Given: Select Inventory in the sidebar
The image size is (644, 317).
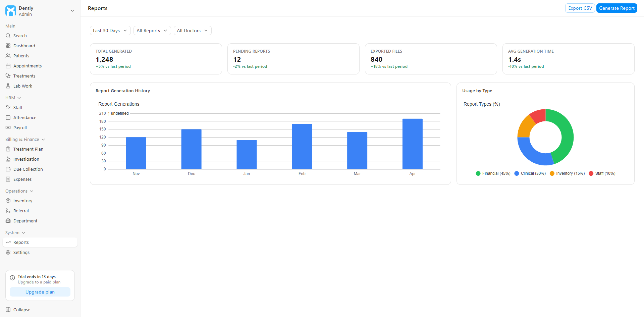Looking at the screenshot, I should pyautogui.click(x=40, y=201).
